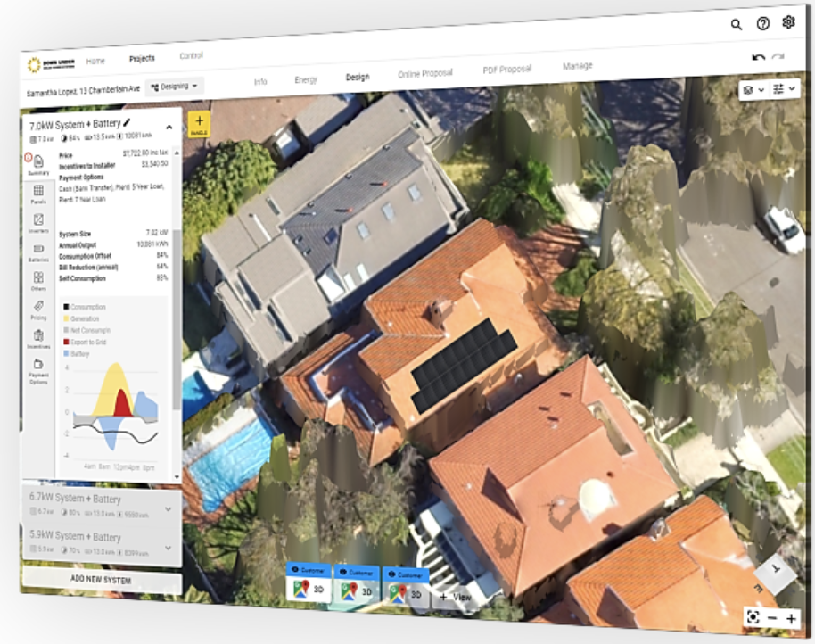Click the undo arrow

758,58
